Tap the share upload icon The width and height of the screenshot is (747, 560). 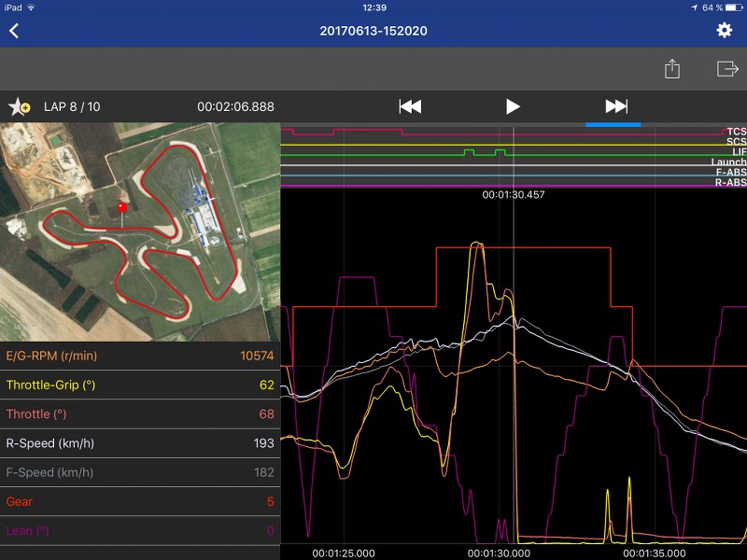tap(671, 68)
